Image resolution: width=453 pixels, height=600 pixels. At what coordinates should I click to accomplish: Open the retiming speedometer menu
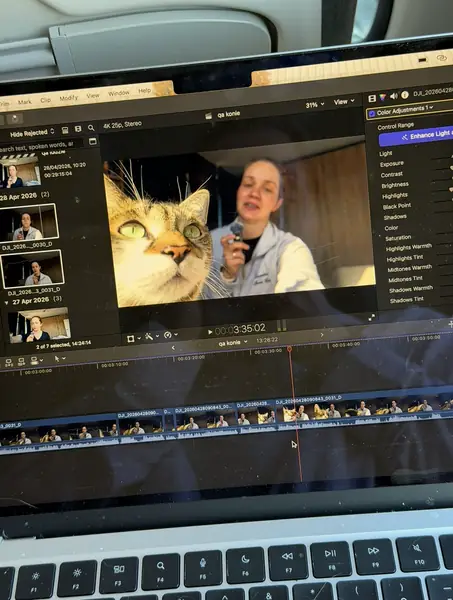click(x=170, y=335)
